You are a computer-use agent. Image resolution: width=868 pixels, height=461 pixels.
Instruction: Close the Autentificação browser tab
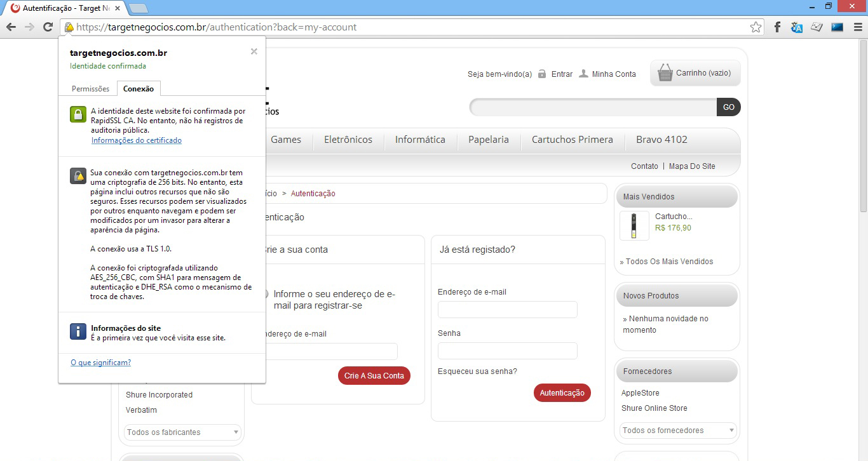pos(118,8)
